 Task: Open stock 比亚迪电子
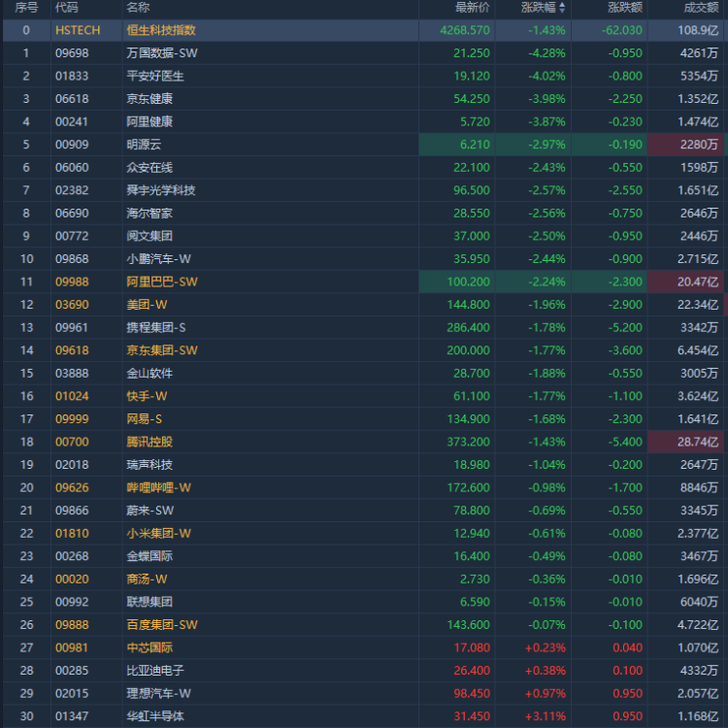pos(155,671)
